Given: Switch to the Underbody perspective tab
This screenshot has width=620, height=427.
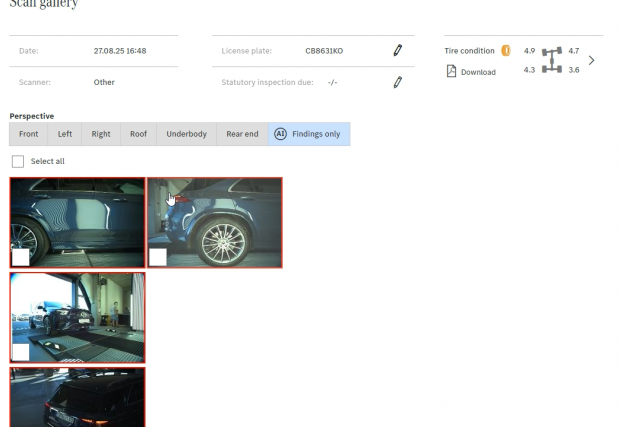Looking at the screenshot, I should coord(187,134).
